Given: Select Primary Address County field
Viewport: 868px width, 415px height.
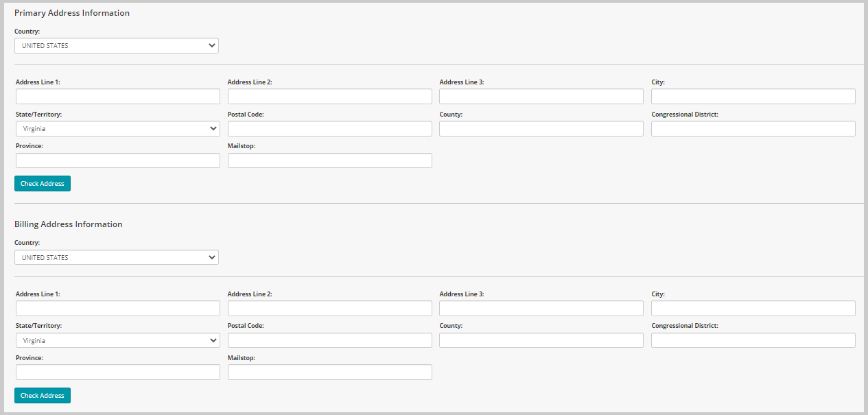Looking at the screenshot, I should click(x=541, y=128).
